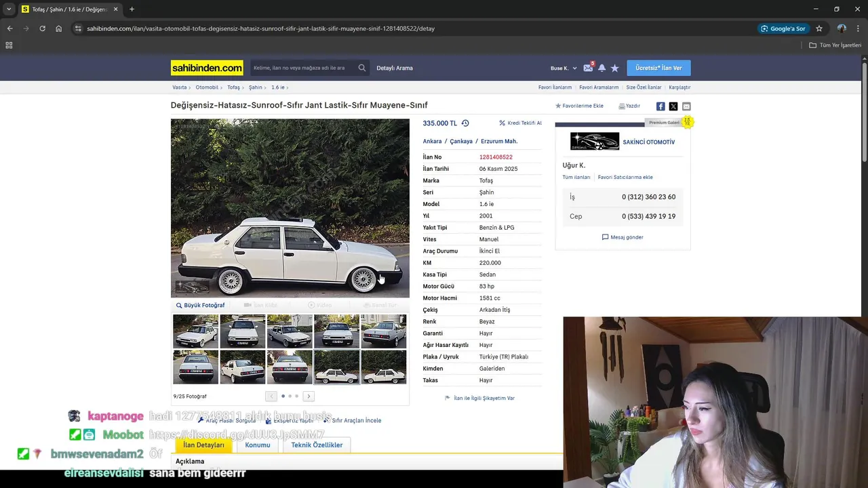Open the apps grid in bookmarks bar
868x488 pixels.
tap(9, 45)
